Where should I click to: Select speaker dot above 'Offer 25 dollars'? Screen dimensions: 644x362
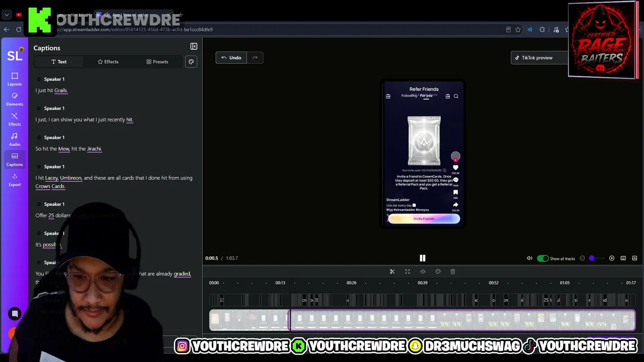(x=39, y=204)
